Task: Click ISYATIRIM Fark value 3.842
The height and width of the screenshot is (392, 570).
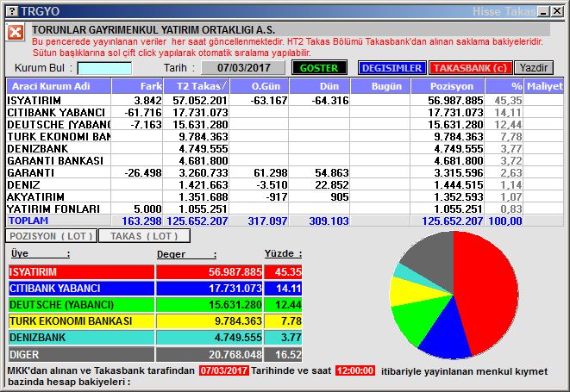Action: (147, 100)
